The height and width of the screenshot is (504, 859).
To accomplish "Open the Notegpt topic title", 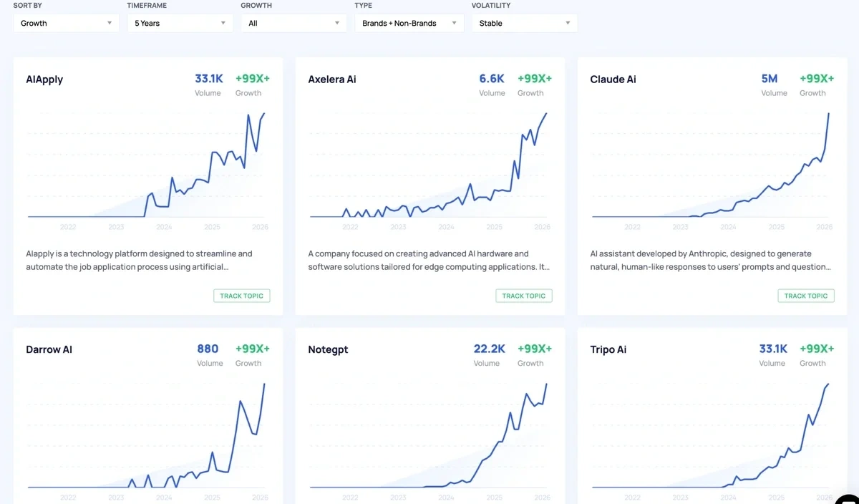I will click(x=328, y=349).
